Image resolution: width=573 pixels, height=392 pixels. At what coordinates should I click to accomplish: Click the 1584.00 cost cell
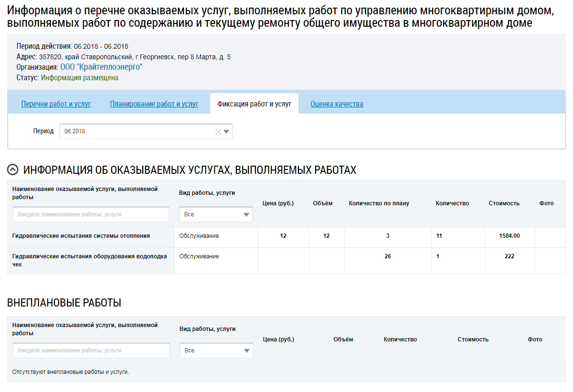click(509, 236)
